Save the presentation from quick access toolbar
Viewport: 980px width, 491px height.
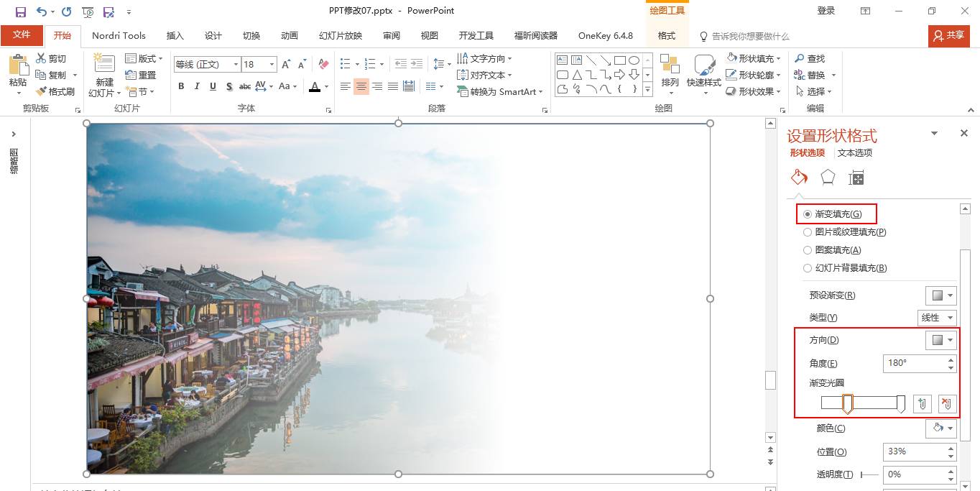coord(20,12)
